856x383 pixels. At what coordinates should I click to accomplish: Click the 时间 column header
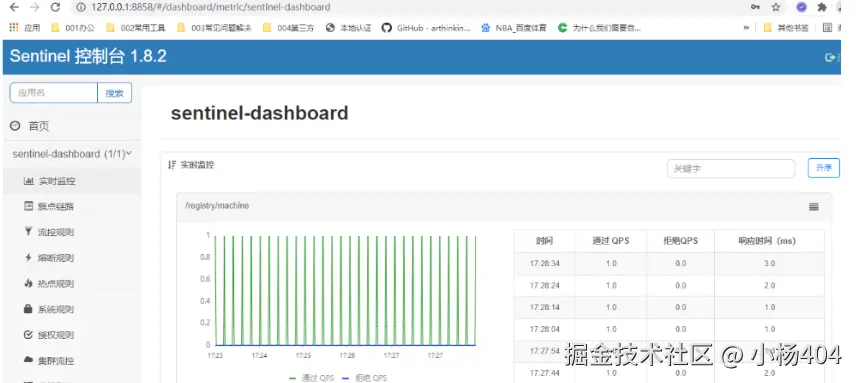[544, 241]
